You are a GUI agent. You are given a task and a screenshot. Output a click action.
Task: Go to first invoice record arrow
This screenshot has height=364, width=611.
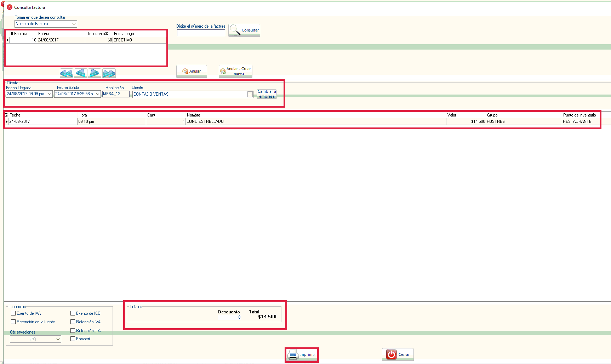[x=67, y=73]
